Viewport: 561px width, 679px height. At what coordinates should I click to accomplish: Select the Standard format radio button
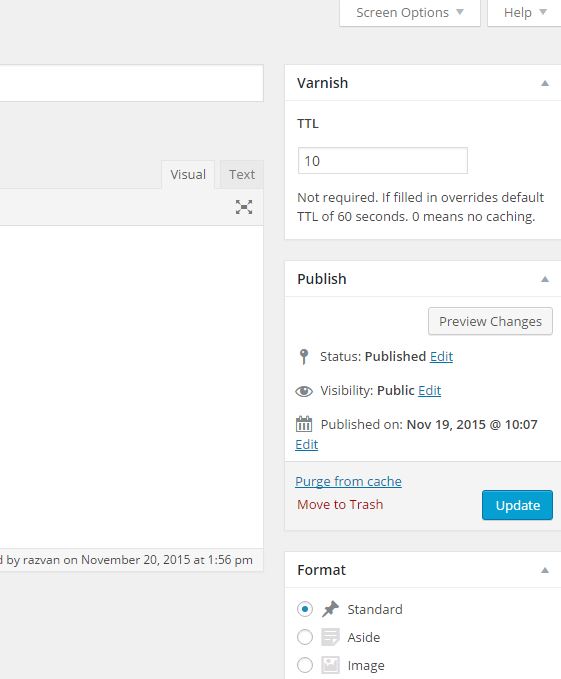305,609
